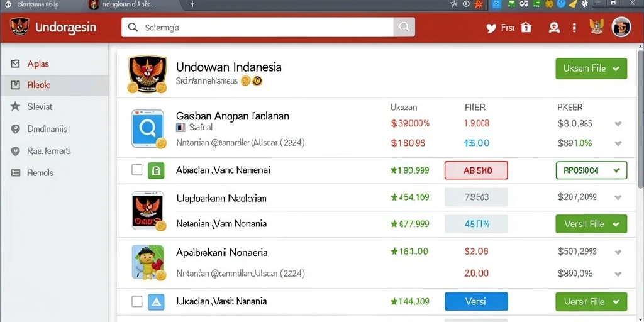Open the Apalbrekanii Nonaeria title

(222, 252)
